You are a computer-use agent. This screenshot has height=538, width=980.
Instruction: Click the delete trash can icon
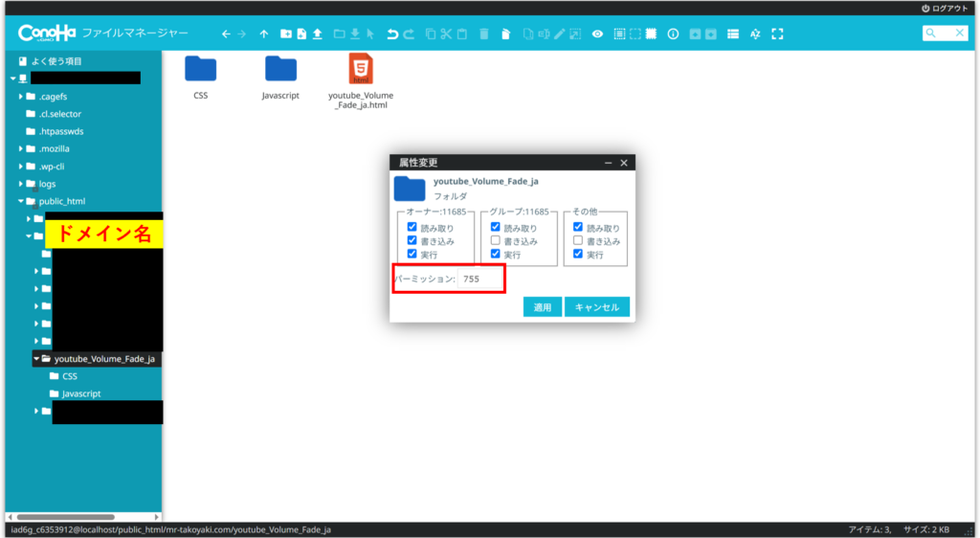[x=483, y=34]
